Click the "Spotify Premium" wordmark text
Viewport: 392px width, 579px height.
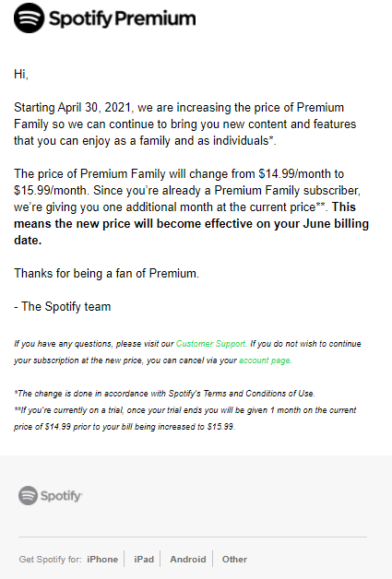click(x=123, y=18)
